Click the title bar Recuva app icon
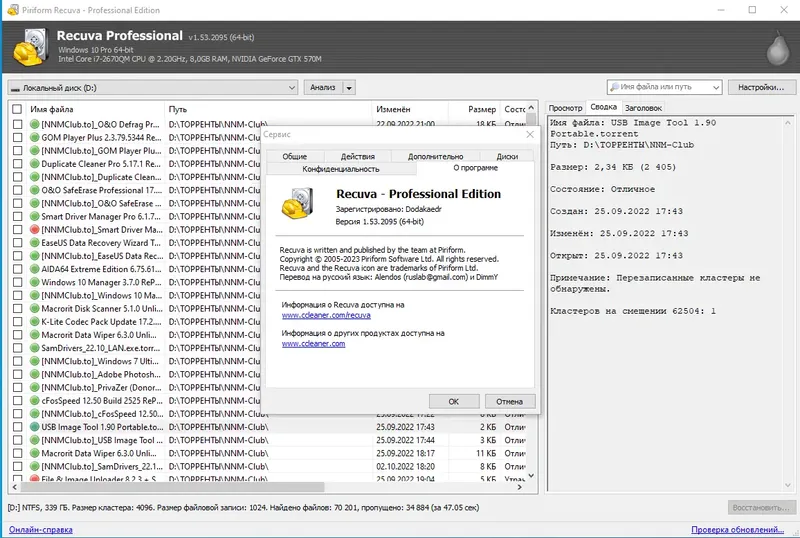The image size is (800, 538). (12, 10)
